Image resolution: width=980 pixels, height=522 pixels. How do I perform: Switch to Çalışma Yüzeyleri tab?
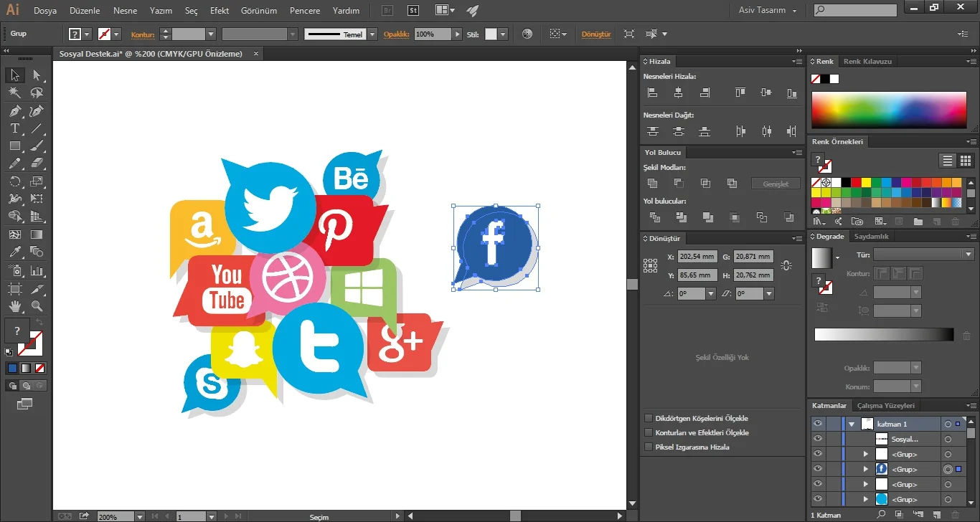(x=886, y=406)
